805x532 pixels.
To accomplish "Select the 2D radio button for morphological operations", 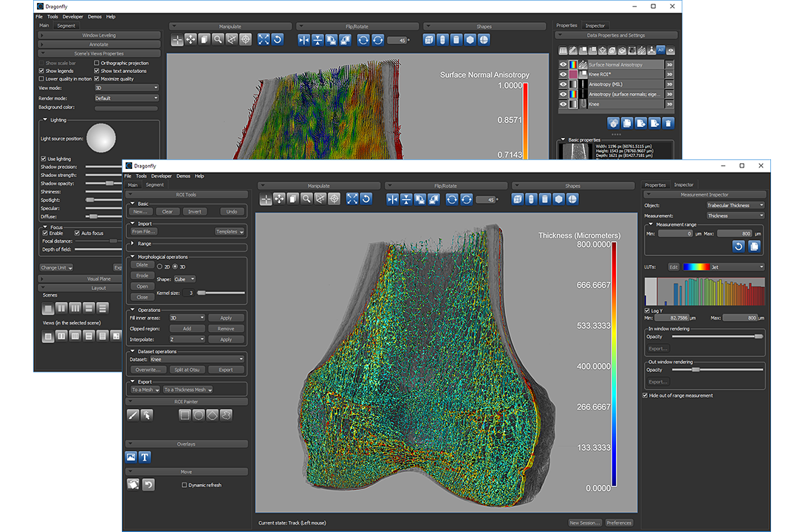I will point(160,267).
